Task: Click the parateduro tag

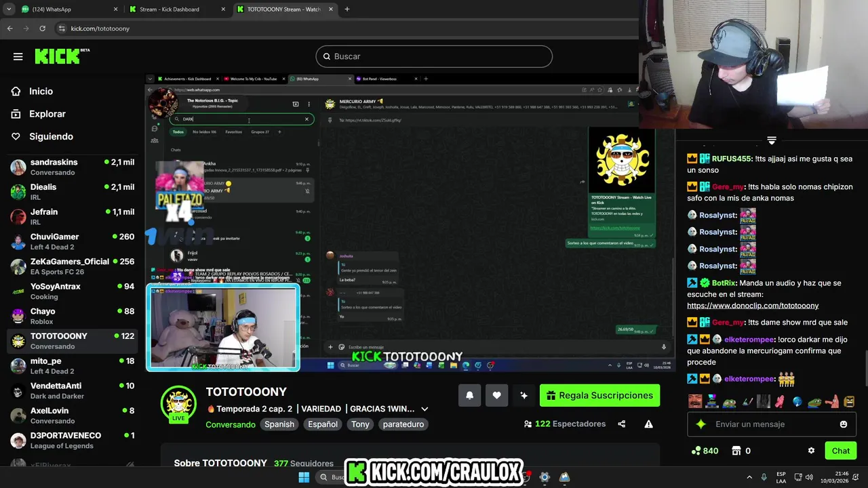Action: [x=403, y=424]
